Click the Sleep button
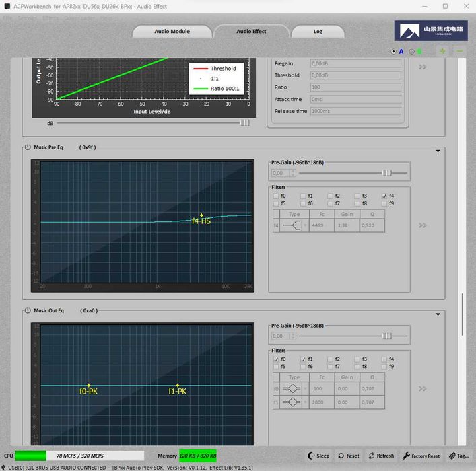476x471 pixels. point(318,456)
